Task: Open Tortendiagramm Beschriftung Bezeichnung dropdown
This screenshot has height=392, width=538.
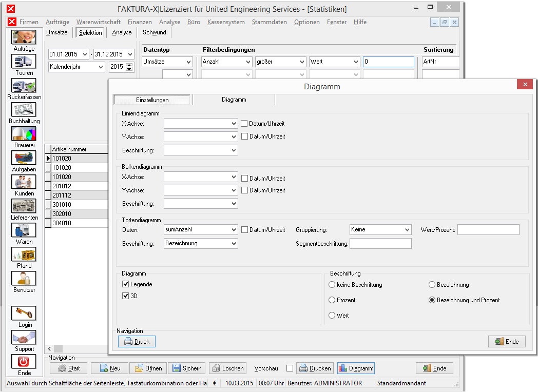Action: click(201, 244)
